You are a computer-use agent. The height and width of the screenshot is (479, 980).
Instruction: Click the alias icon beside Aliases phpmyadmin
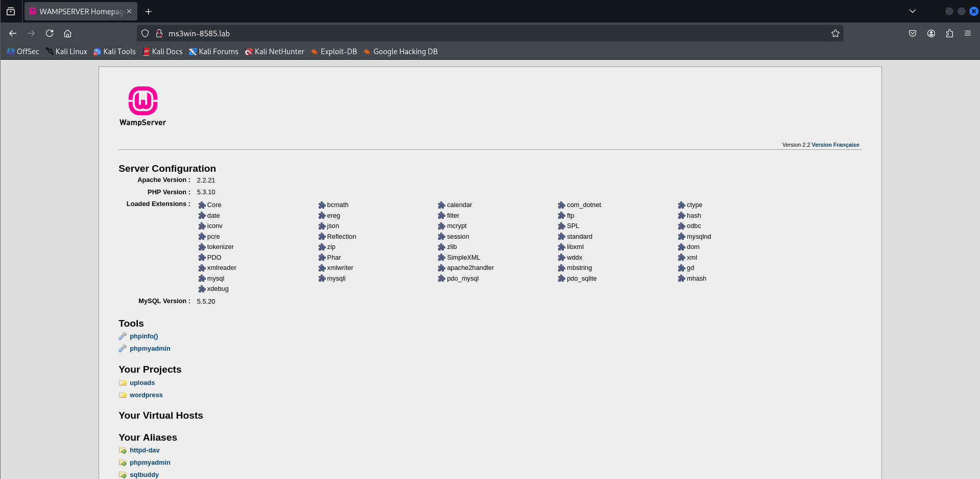(123, 463)
